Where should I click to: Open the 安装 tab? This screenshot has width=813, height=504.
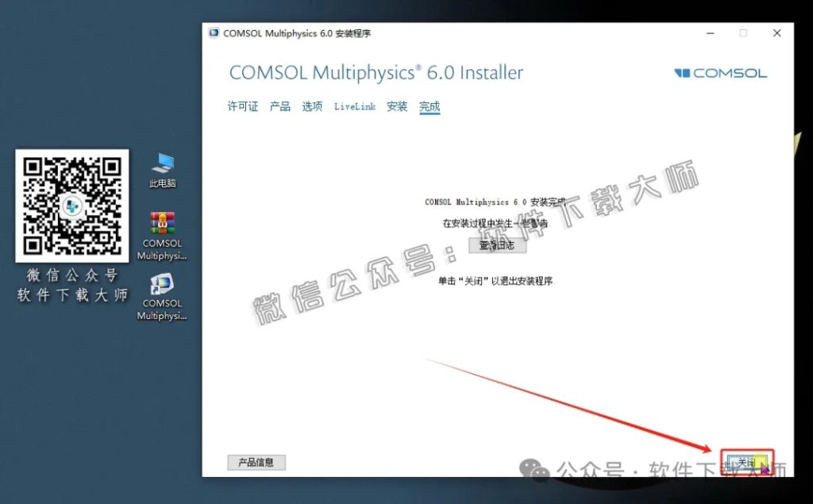(396, 106)
